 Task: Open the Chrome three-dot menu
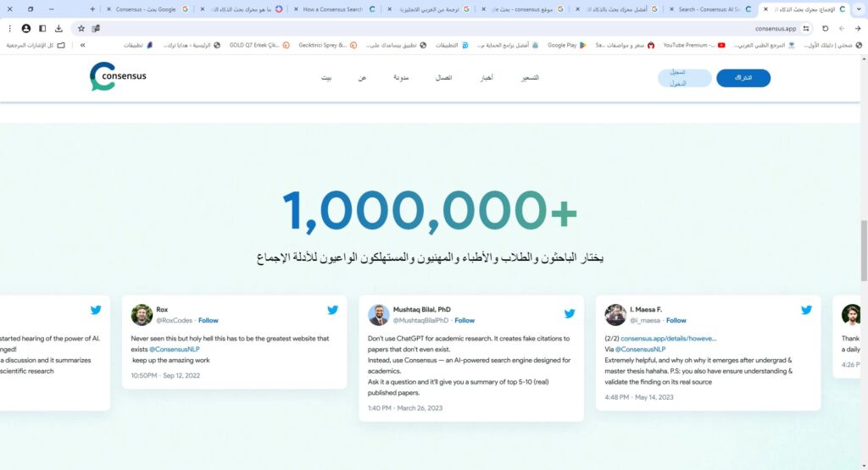coord(10,28)
